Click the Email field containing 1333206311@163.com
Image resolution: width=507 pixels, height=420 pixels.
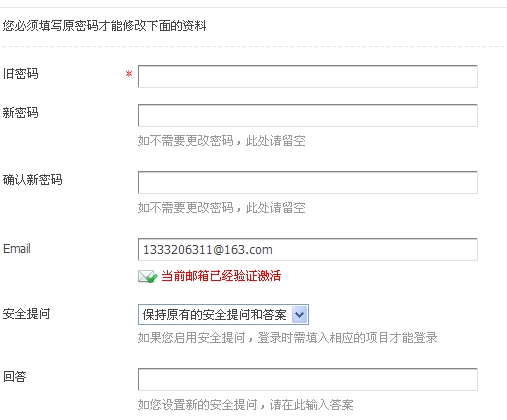tap(308, 249)
